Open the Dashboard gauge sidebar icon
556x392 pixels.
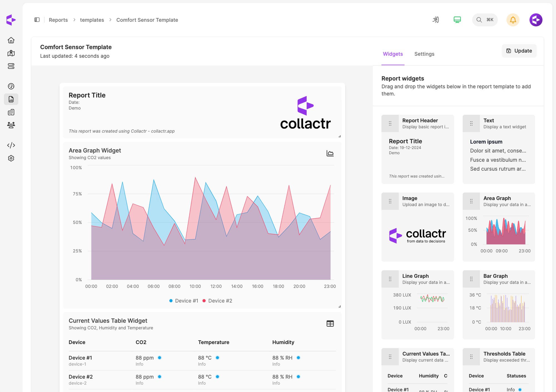point(11,86)
